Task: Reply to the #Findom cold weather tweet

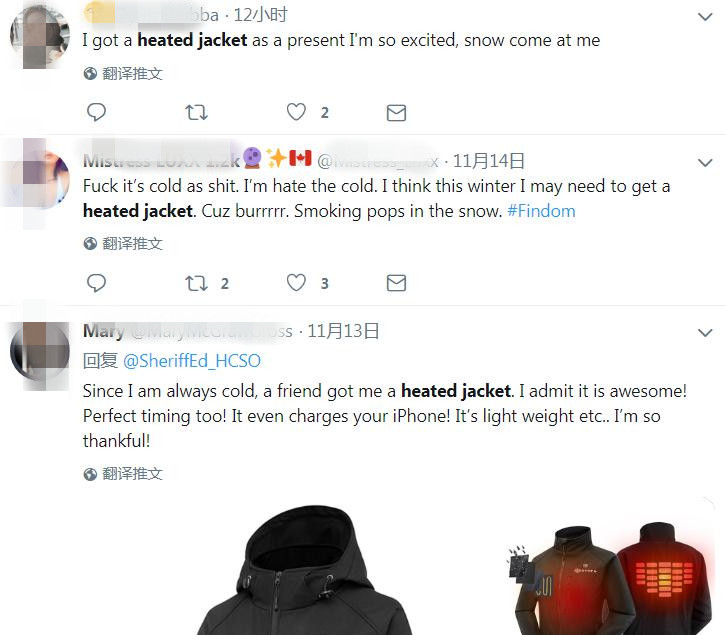Action: [x=96, y=283]
